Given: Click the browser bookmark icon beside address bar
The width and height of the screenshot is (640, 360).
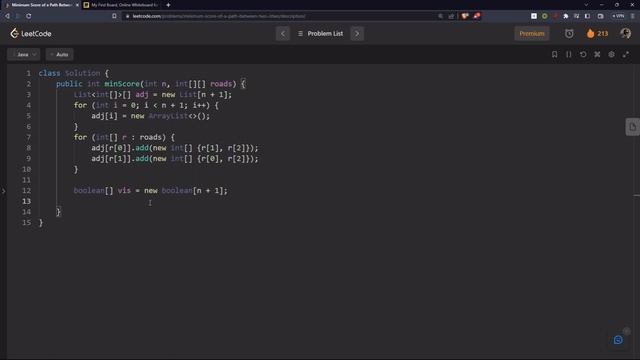Looking at the screenshot, I should (114, 16).
